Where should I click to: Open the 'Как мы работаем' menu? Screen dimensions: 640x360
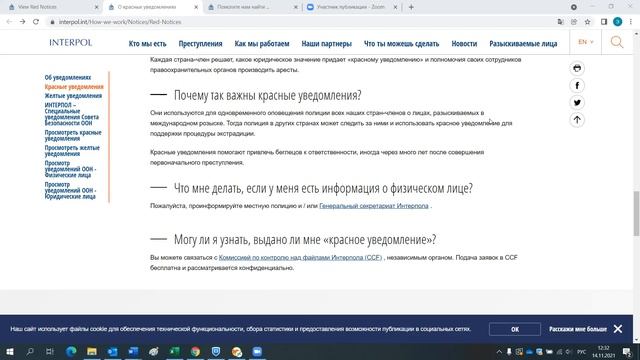tap(262, 44)
